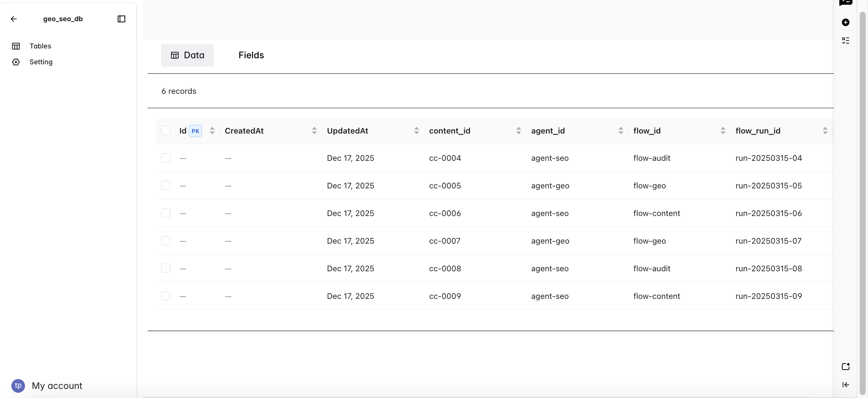Open Tables in the sidebar
The width and height of the screenshot is (868, 398).
(x=40, y=46)
